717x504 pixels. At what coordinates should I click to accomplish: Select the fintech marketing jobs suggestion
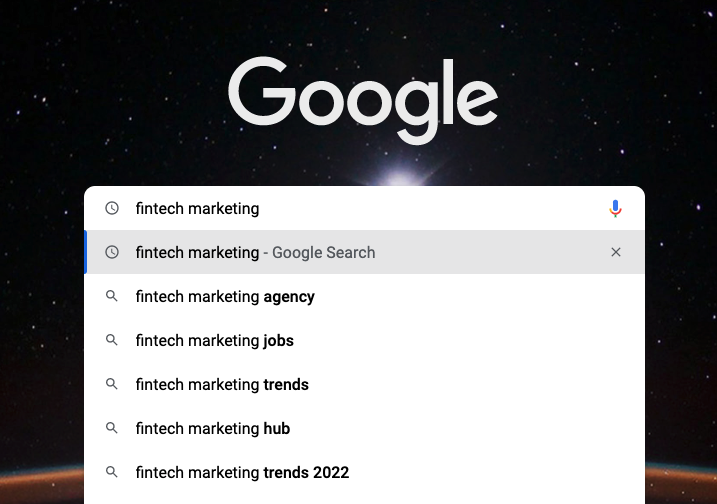click(364, 340)
